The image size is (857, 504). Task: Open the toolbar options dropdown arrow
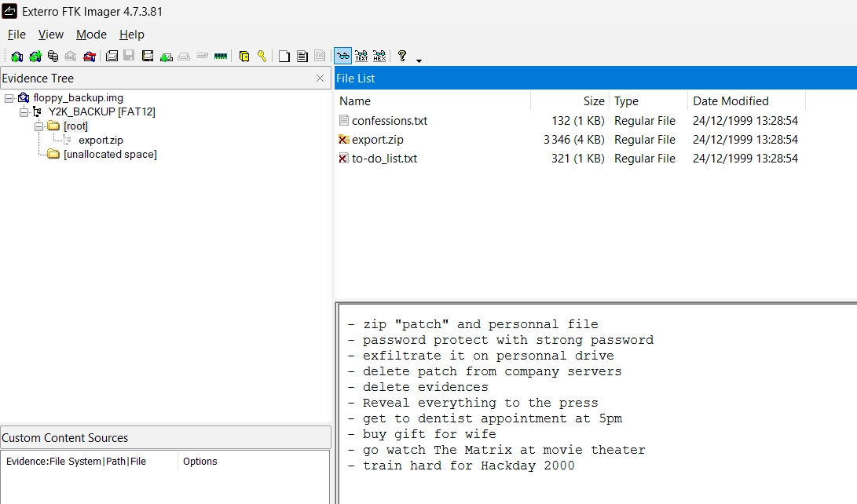419,60
